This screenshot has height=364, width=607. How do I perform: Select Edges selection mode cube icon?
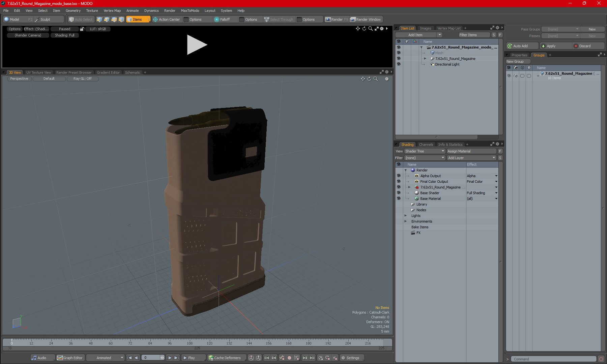click(107, 20)
